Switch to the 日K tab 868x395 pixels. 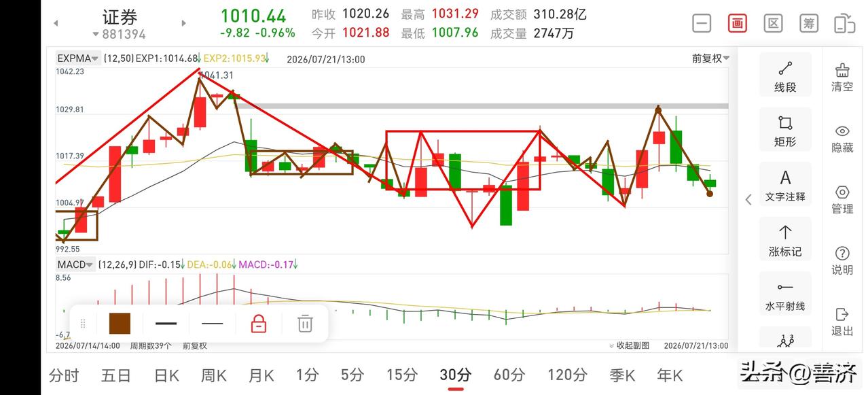pos(166,375)
